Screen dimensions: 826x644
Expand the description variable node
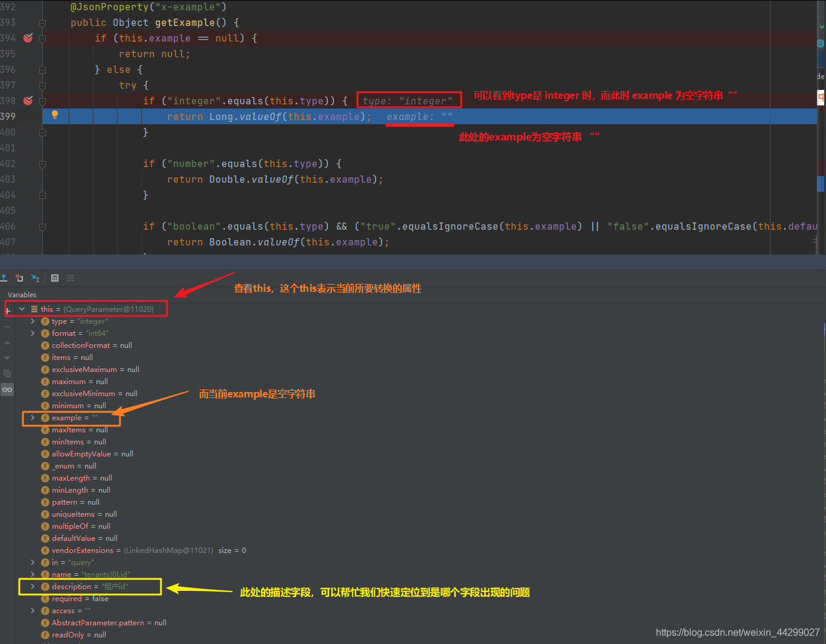click(33, 586)
